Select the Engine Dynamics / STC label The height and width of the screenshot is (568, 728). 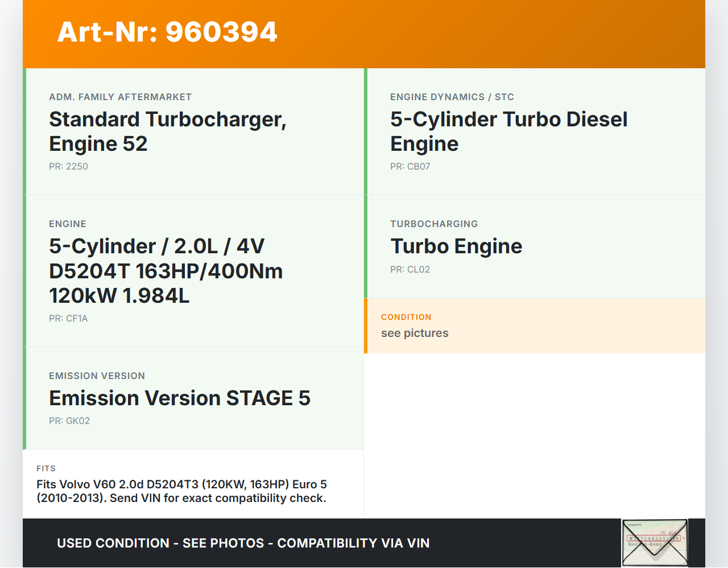[x=452, y=97]
